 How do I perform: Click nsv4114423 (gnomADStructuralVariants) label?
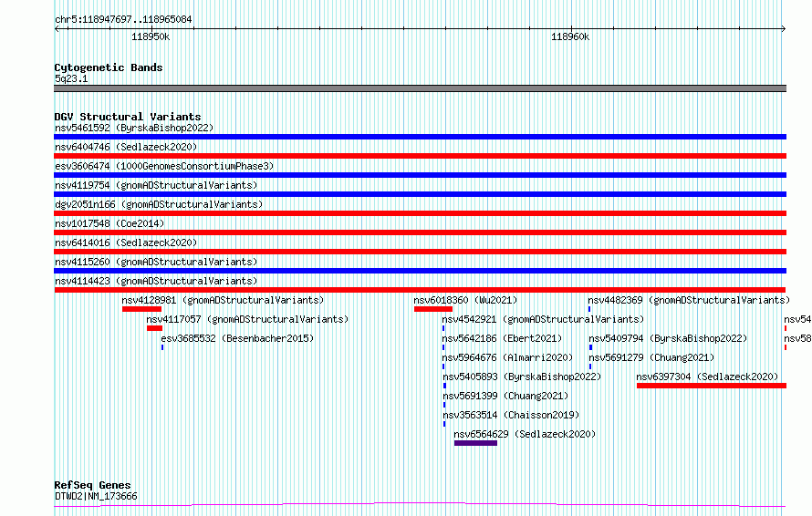point(156,281)
